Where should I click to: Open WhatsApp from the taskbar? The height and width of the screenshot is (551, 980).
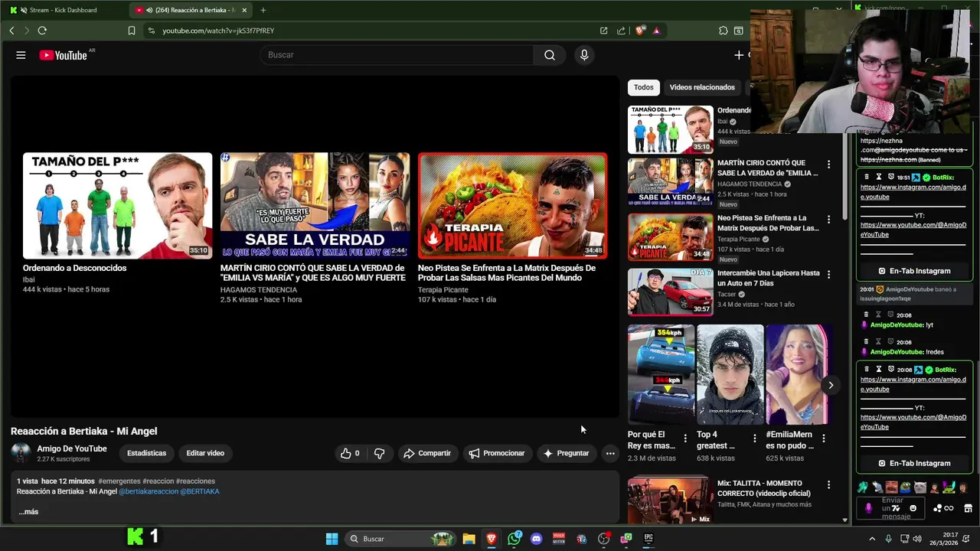[514, 539]
